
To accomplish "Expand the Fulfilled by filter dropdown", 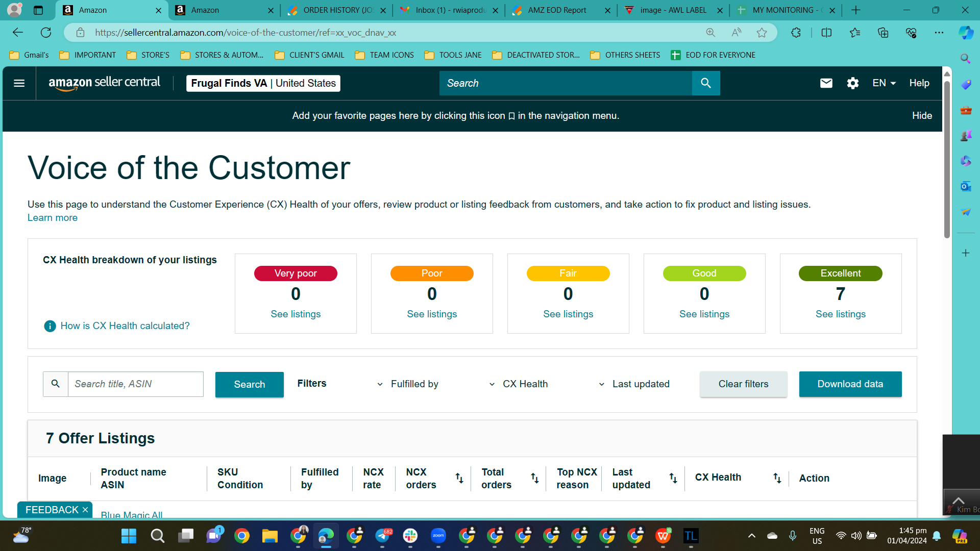I will point(409,384).
